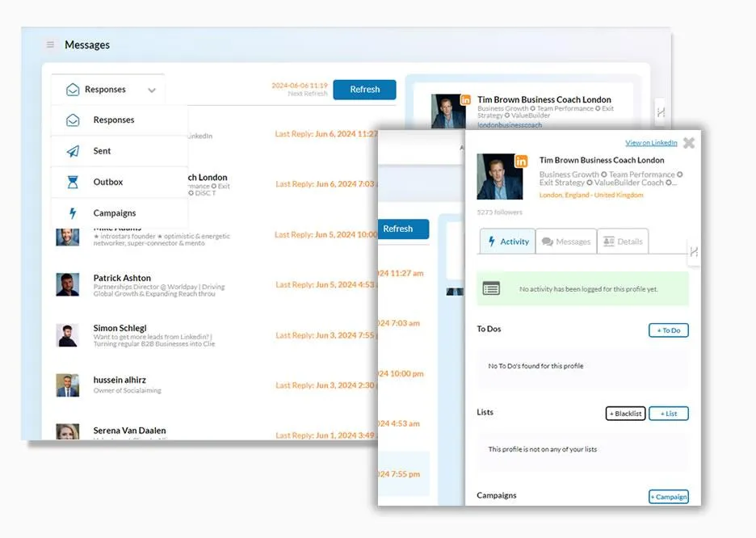Click the Mike Adams conversation avatar

(x=68, y=237)
